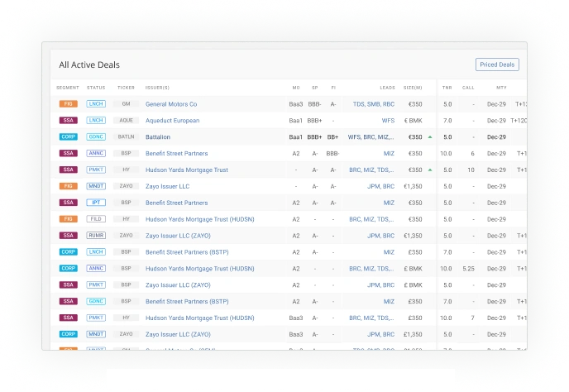This screenshot has height=392, width=569.
Task: Click FILD status badge in Hudson Yards row
Action: click(x=96, y=219)
